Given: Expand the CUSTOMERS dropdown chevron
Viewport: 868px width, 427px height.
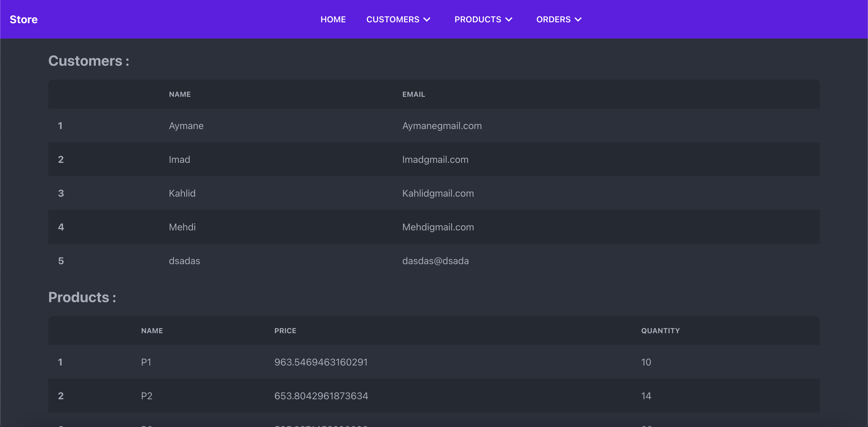Looking at the screenshot, I should pos(427,19).
